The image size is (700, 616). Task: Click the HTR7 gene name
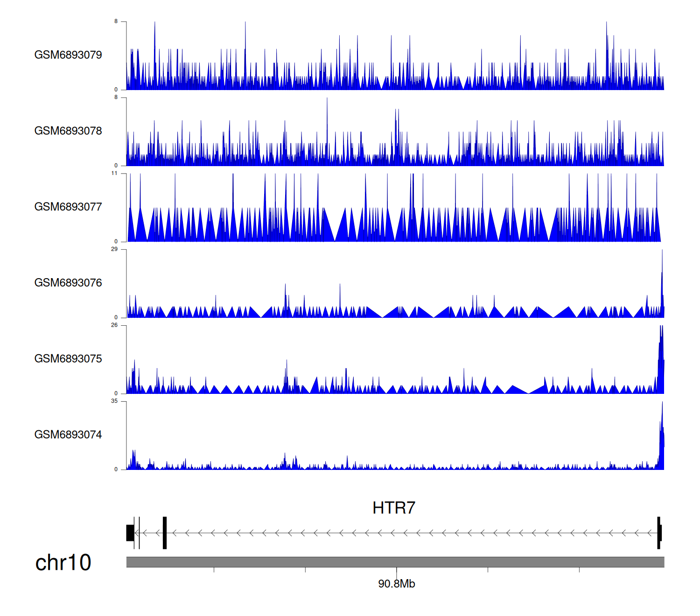tap(394, 508)
